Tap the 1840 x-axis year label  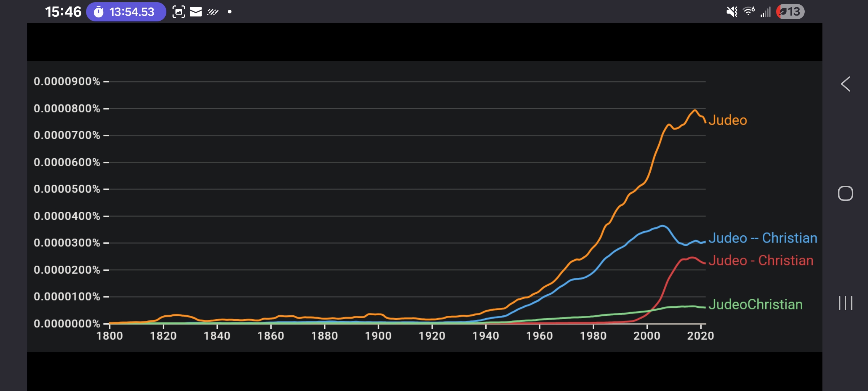click(217, 336)
